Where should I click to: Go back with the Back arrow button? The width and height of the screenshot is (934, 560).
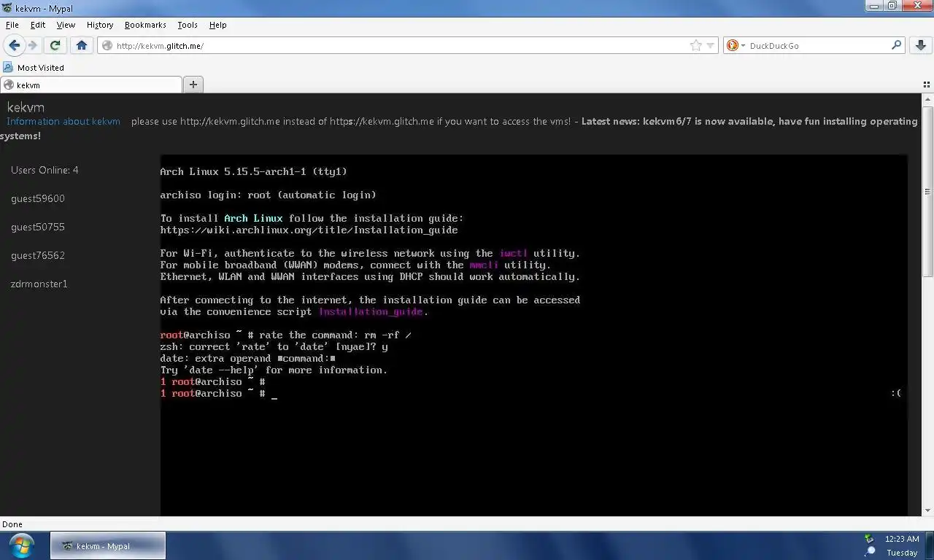14,45
